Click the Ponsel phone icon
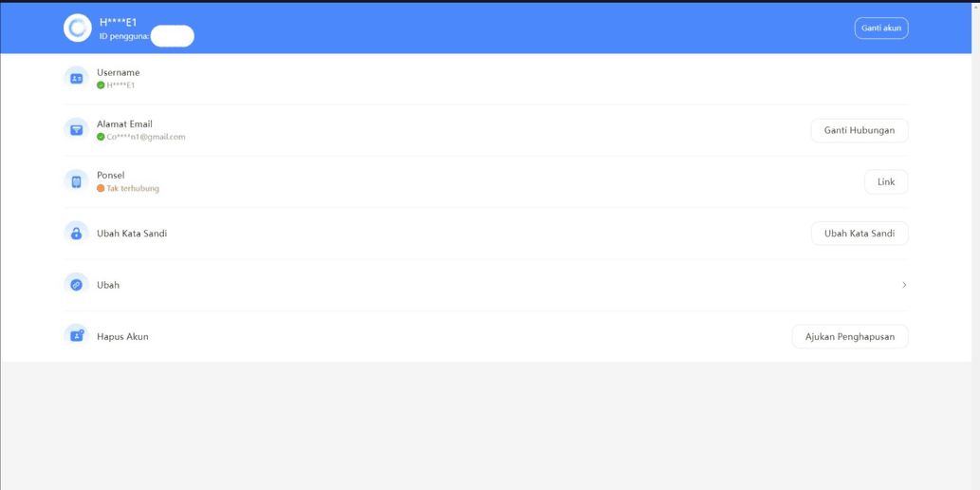This screenshot has height=490, width=980. 76,181
